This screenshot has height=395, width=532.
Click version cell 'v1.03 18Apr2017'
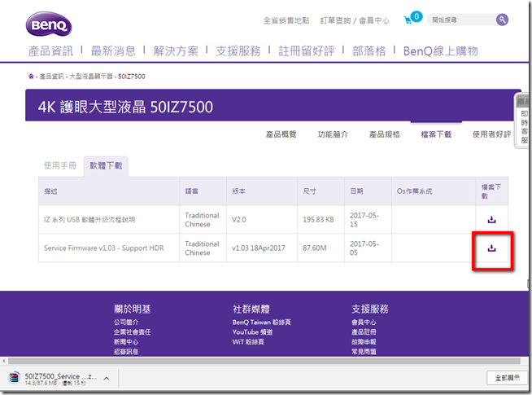[258, 248]
